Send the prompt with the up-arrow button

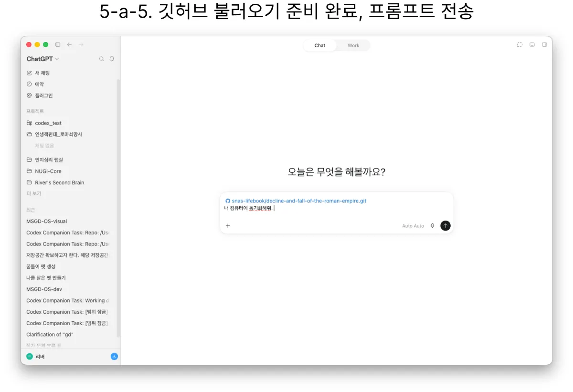[446, 225]
